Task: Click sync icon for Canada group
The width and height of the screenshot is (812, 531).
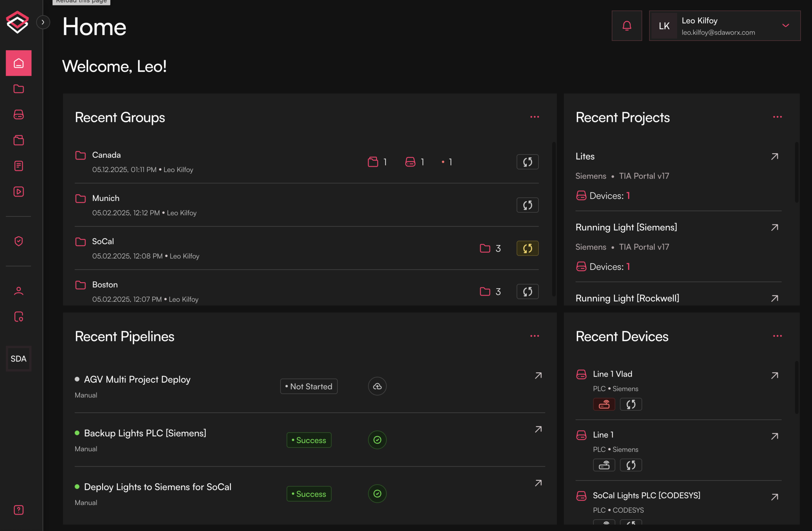Action: 527,162
